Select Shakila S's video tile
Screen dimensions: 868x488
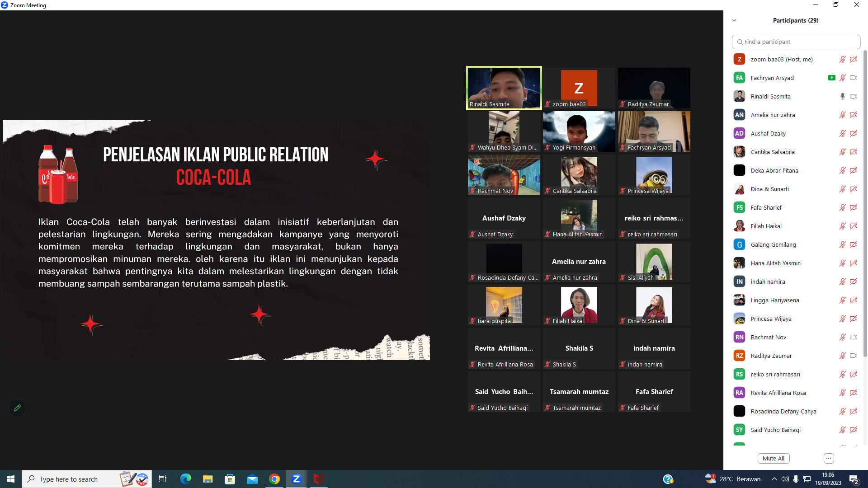(x=579, y=348)
